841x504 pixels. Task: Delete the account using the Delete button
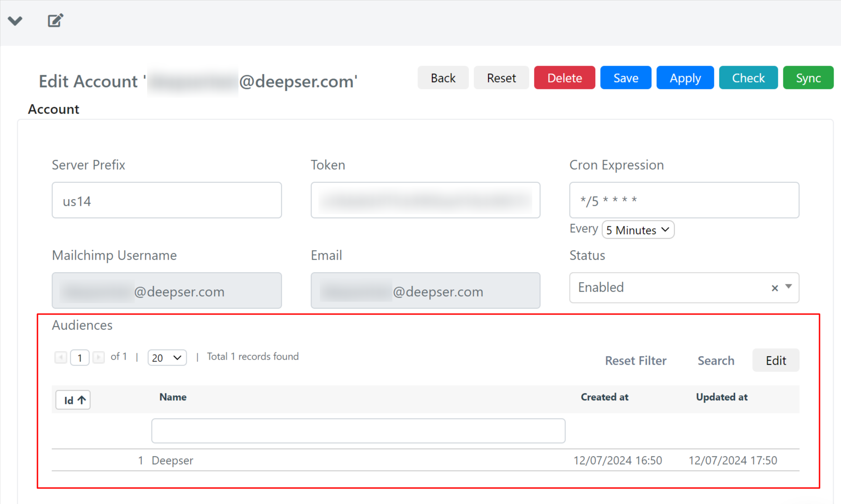pos(564,78)
